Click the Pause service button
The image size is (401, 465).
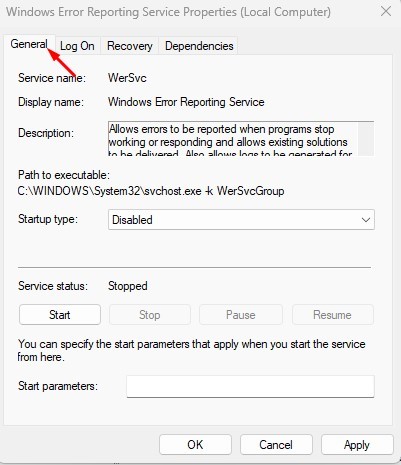pos(241,315)
